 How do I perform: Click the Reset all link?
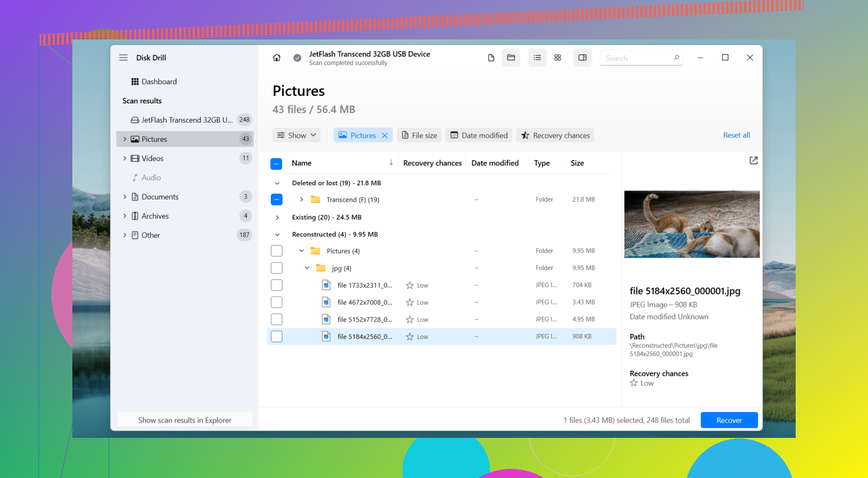(736, 135)
